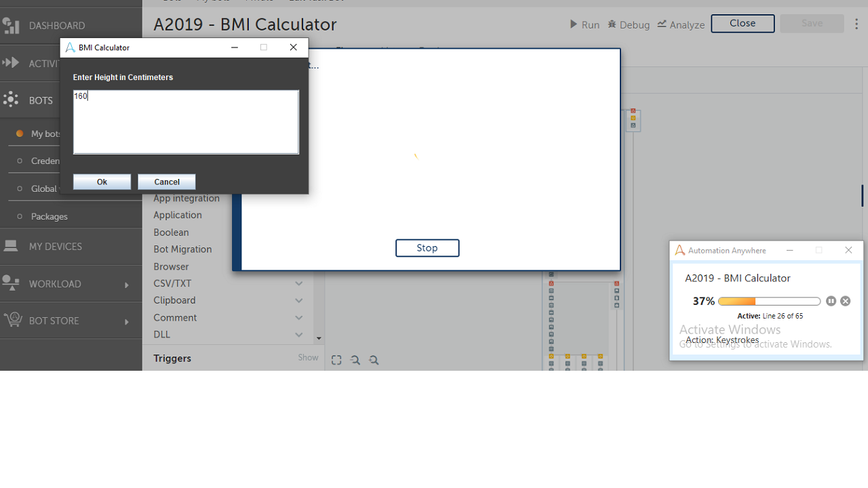This screenshot has width=868, height=488.
Task: Expand the Workload submenu arrow
Action: pyautogui.click(x=127, y=285)
